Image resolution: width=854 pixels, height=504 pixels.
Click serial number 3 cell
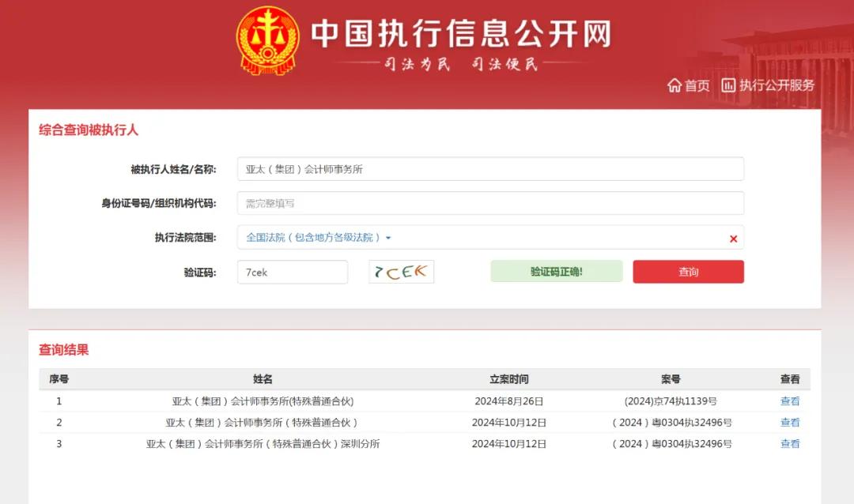click(59, 444)
